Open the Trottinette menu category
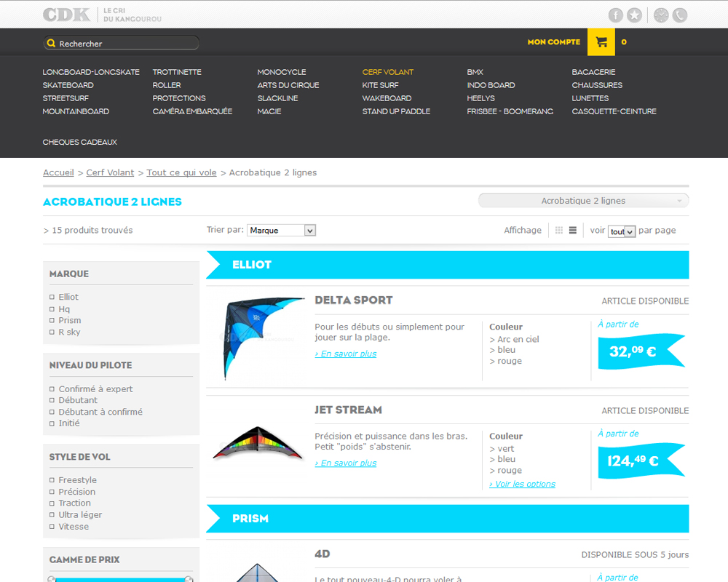Image resolution: width=728 pixels, height=582 pixels. (177, 72)
